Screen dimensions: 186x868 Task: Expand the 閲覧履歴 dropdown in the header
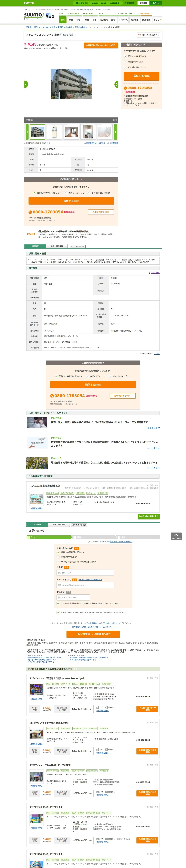tap(130, 3)
